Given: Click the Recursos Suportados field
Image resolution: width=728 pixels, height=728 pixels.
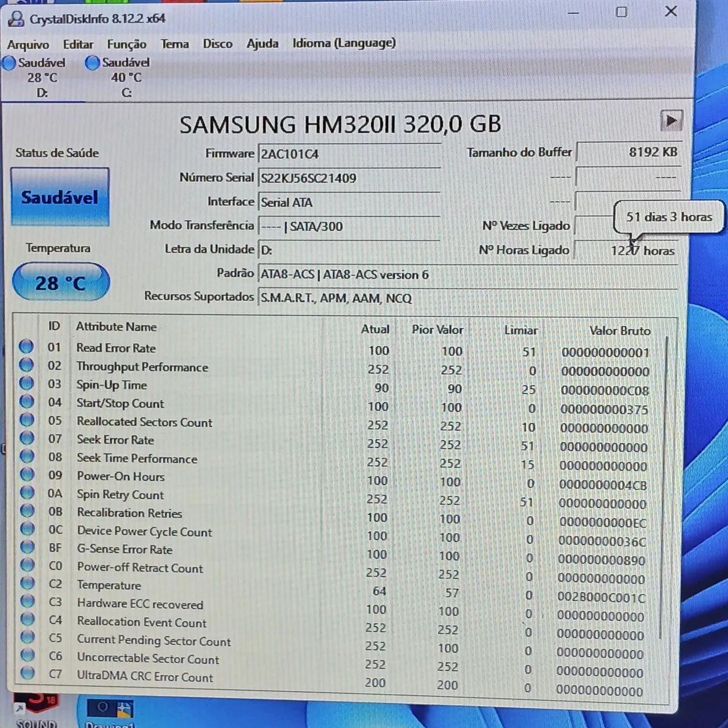Looking at the screenshot, I should [x=468, y=298].
